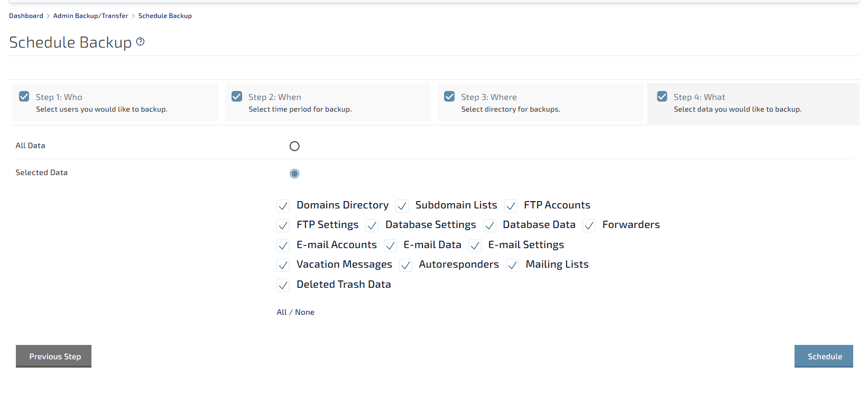Click the Schedule button
This screenshot has height=410, width=868.
pyautogui.click(x=823, y=357)
